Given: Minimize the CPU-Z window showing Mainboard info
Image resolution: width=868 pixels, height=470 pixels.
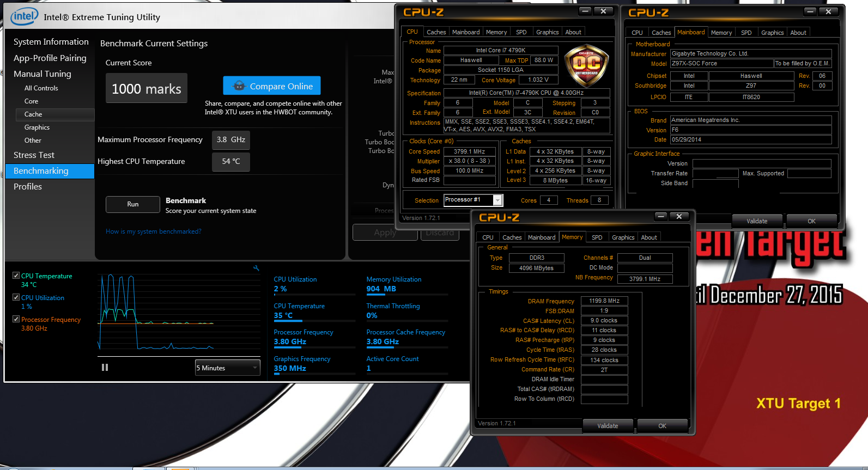Looking at the screenshot, I should pyautogui.click(x=810, y=11).
